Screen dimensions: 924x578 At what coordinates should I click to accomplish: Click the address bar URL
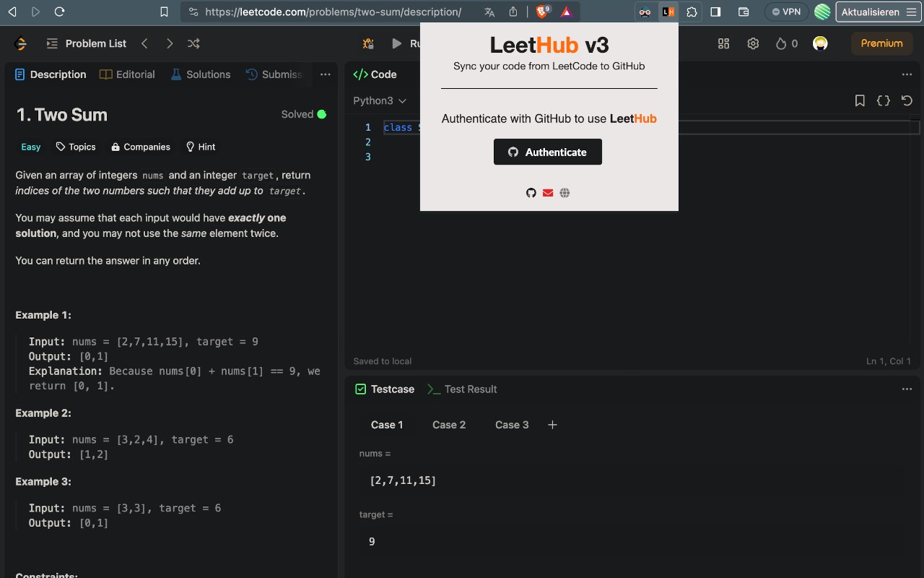coord(333,12)
